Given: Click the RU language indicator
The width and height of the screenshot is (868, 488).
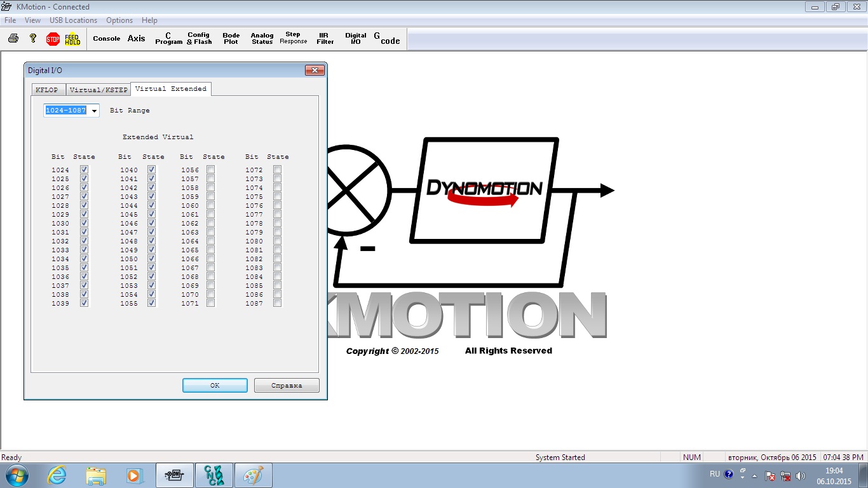Looking at the screenshot, I should tap(715, 474).
